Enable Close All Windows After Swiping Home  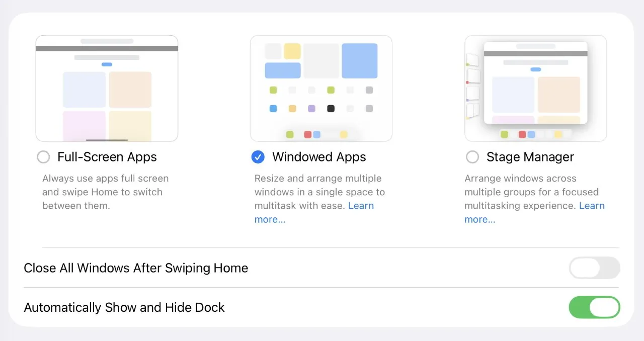tap(594, 268)
